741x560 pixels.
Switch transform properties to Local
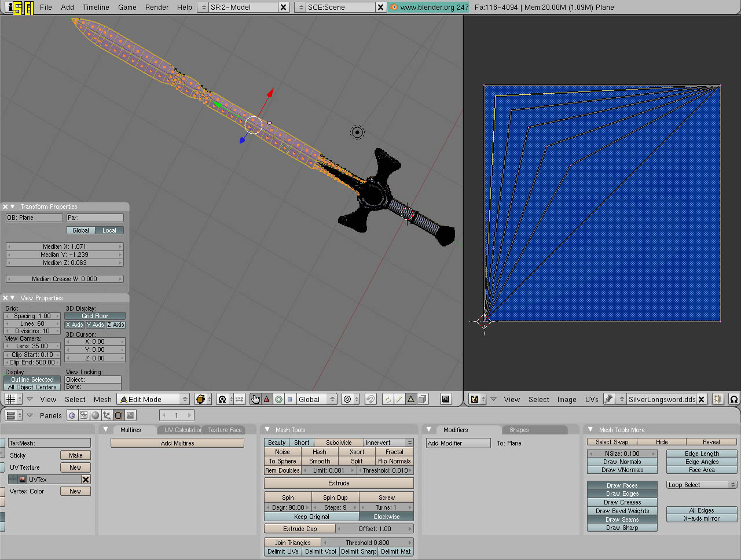109,230
